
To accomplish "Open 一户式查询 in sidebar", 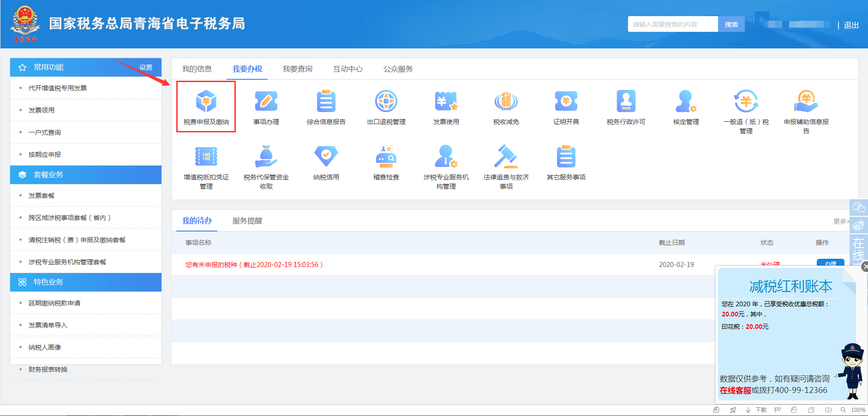I will pyautogui.click(x=45, y=132).
